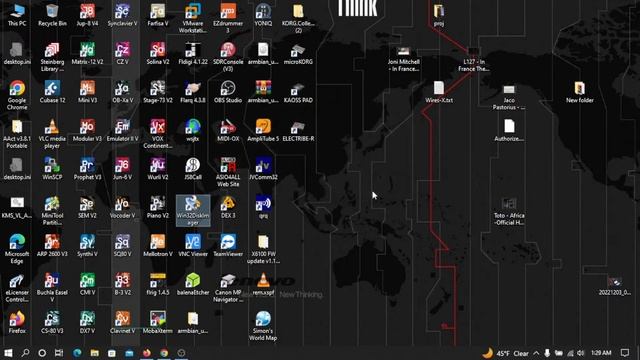Select the Buchla Easel V shortcut
This screenshot has height=360, width=640.
pyautogui.click(x=52, y=287)
